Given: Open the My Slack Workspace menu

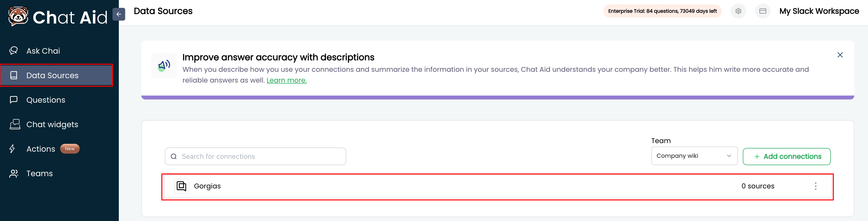Looking at the screenshot, I should [819, 11].
